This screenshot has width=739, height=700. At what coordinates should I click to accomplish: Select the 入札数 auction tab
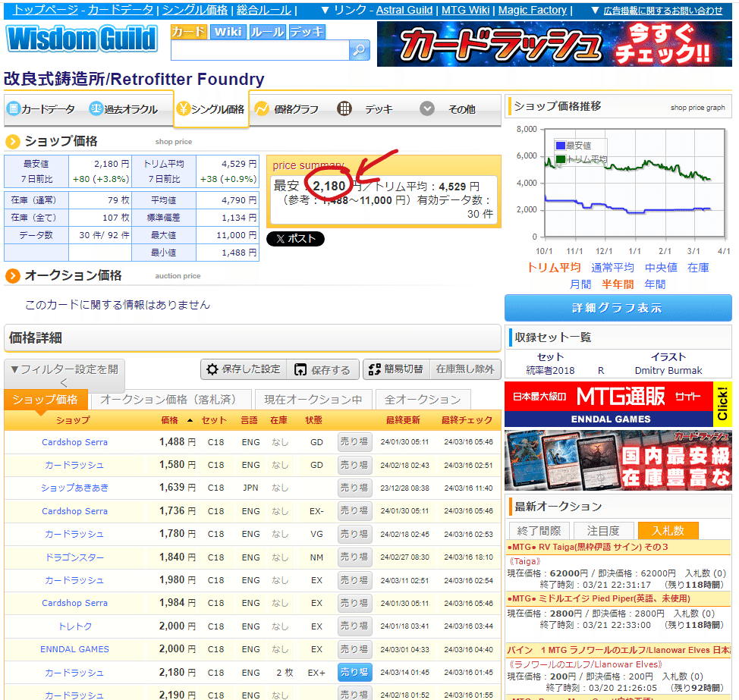pyautogui.click(x=668, y=531)
